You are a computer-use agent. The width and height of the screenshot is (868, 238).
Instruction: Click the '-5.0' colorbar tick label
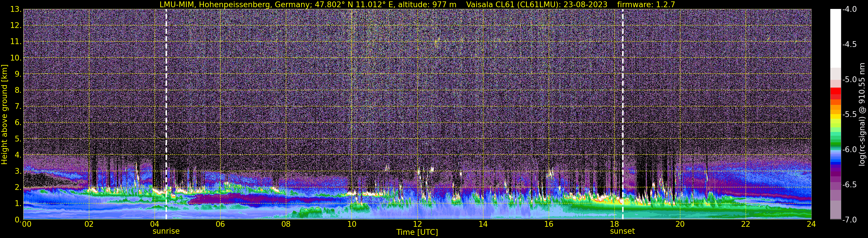click(x=850, y=80)
